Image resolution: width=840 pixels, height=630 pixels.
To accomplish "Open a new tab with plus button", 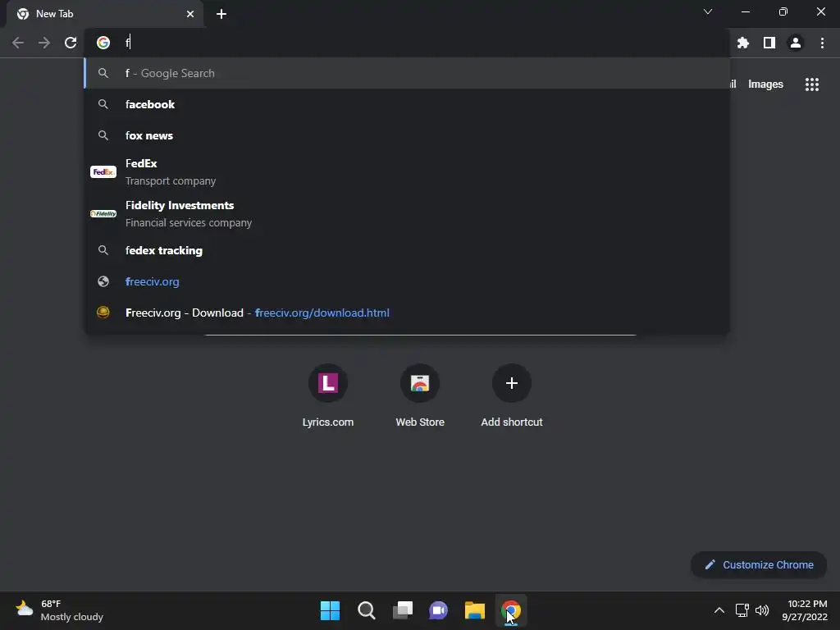I will [221, 14].
